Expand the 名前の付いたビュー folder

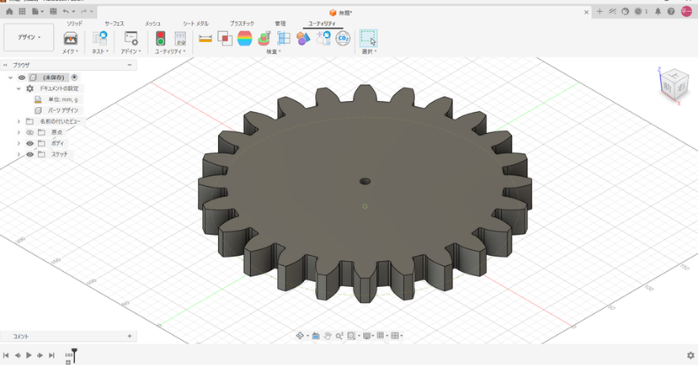point(19,122)
